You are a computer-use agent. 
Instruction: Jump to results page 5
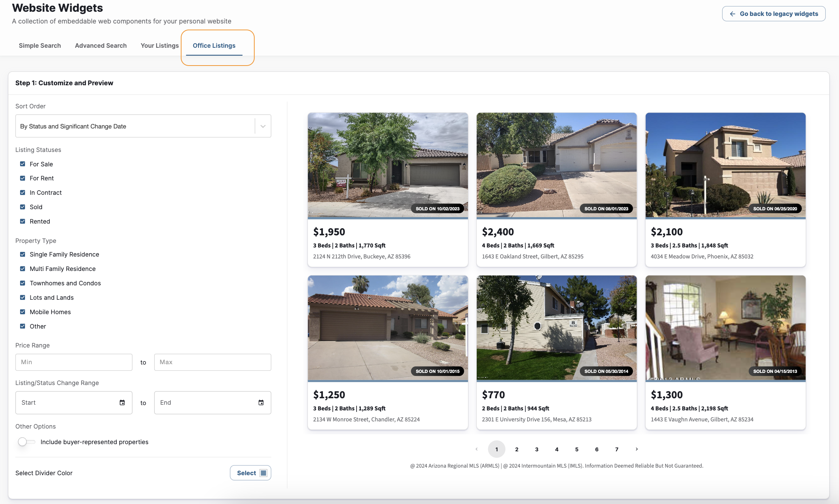(577, 449)
